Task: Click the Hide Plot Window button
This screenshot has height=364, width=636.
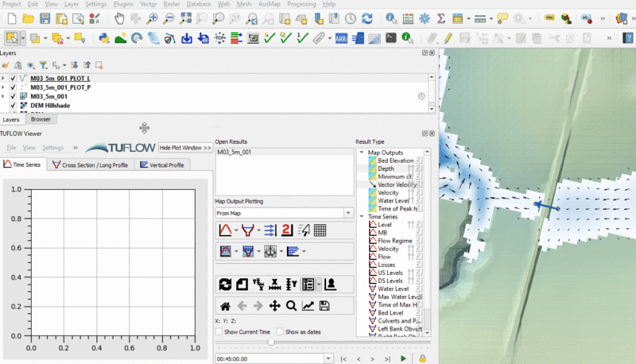Action: [184, 148]
